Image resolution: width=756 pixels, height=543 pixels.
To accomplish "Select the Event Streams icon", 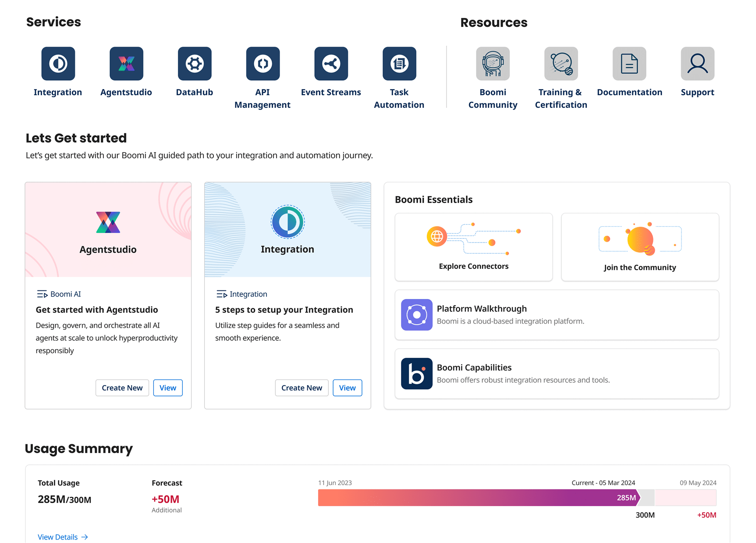I will (331, 64).
